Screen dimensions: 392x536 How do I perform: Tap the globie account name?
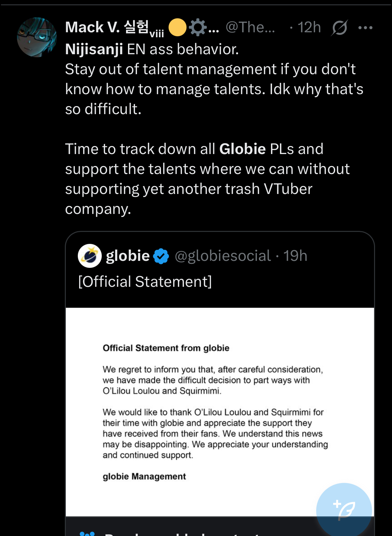(128, 256)
